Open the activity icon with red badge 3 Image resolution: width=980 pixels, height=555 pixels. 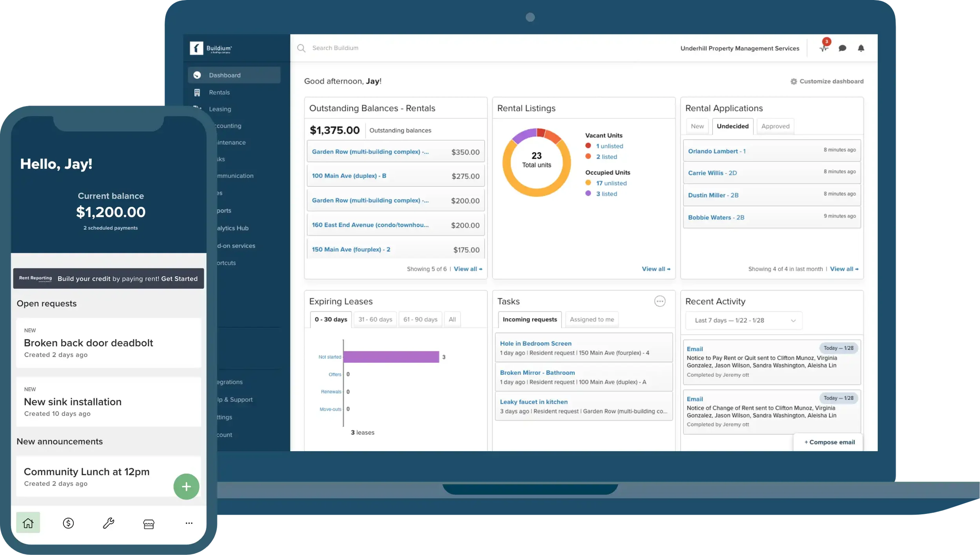pos(824,48)
